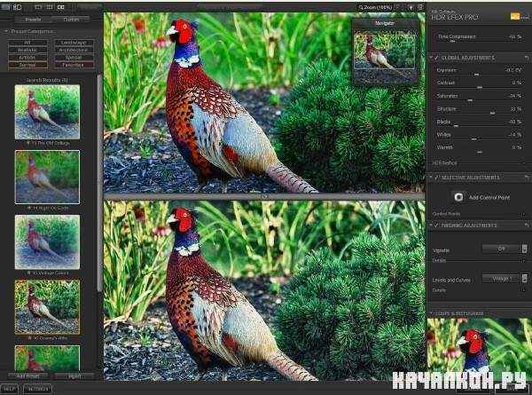
Task: Click the Add Control Point label
Action: pos(489,197)
